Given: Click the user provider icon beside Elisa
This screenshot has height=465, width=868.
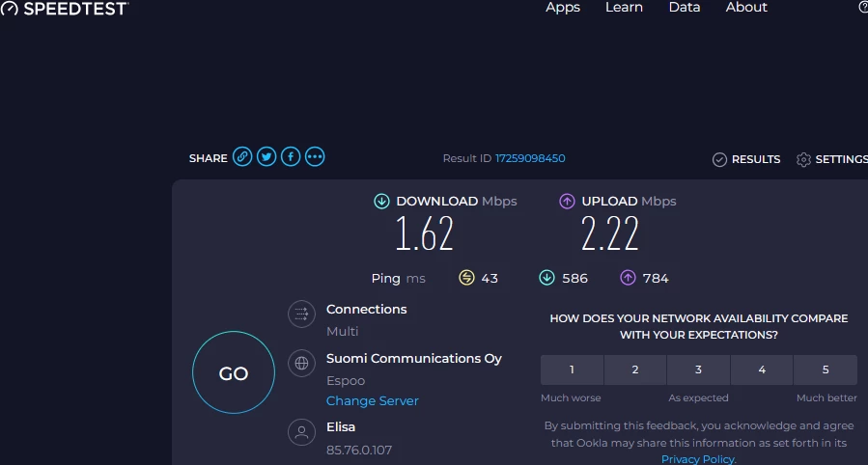Looking at the screenshot, I should click(301, 432).
